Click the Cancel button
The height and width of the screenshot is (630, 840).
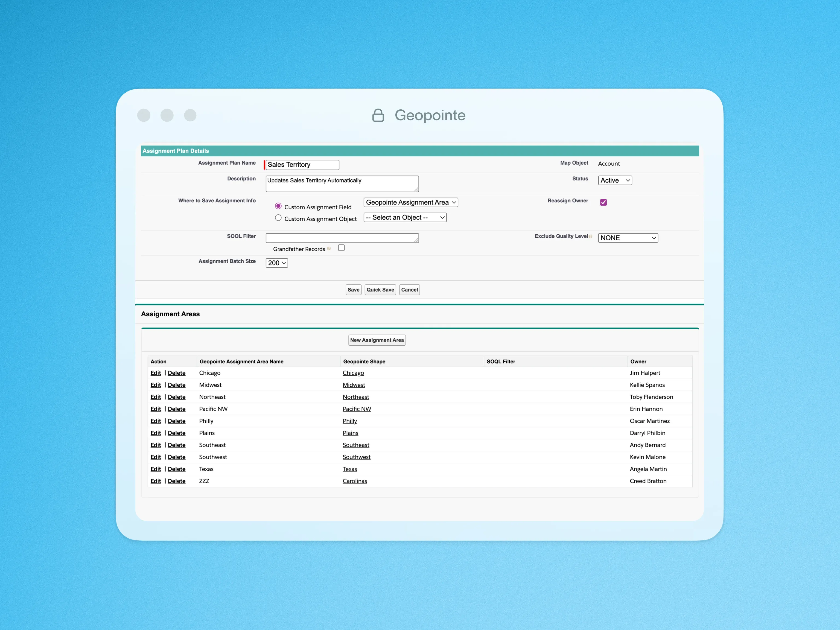[x=409, y=290]
